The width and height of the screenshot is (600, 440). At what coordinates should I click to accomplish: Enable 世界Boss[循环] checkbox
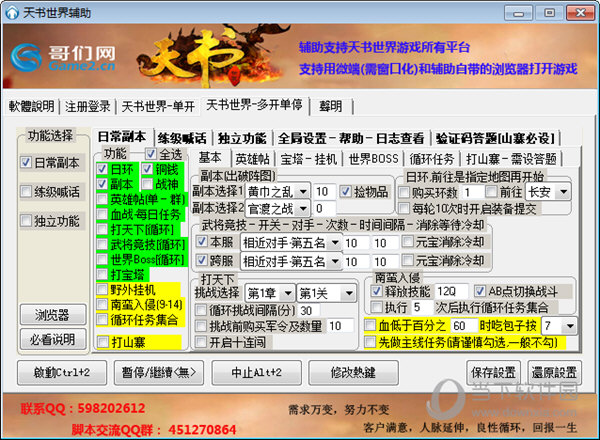point(102,259)
